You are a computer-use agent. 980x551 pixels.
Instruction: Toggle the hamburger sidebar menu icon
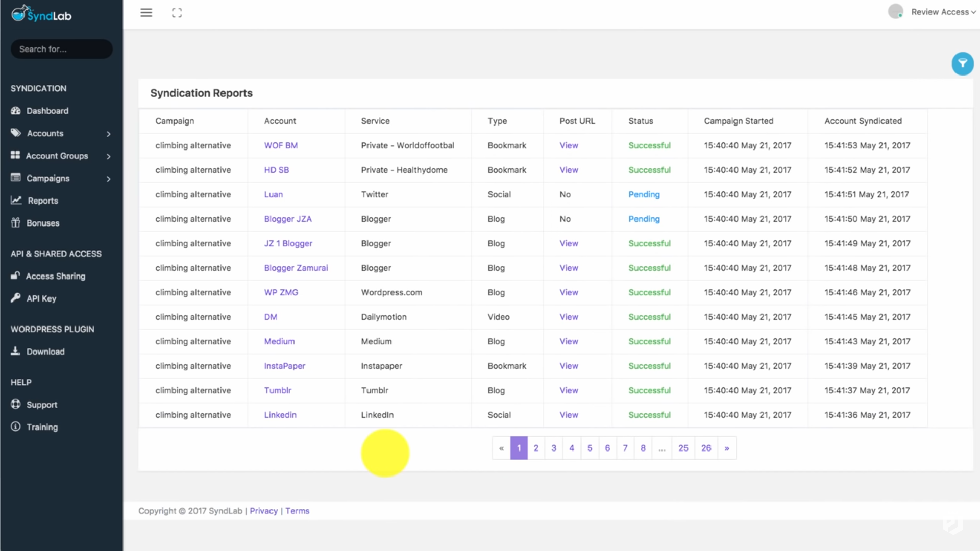(x=146, y=13)
